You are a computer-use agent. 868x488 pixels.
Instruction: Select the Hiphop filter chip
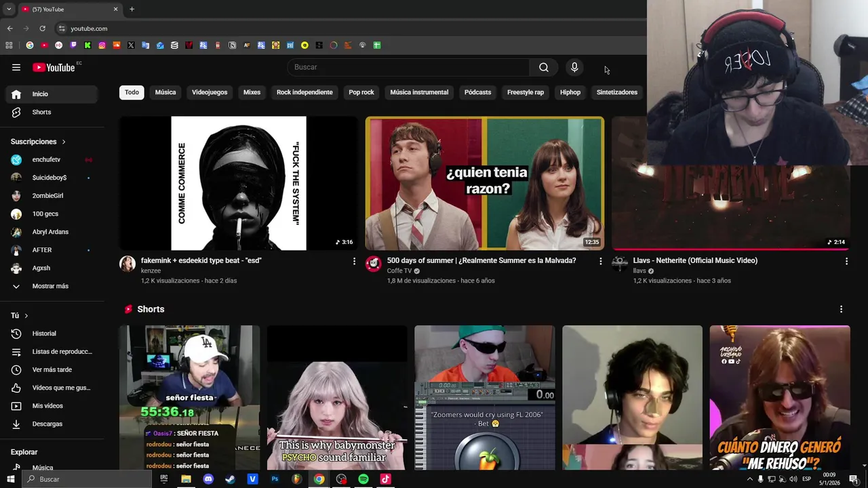(570, 92)
